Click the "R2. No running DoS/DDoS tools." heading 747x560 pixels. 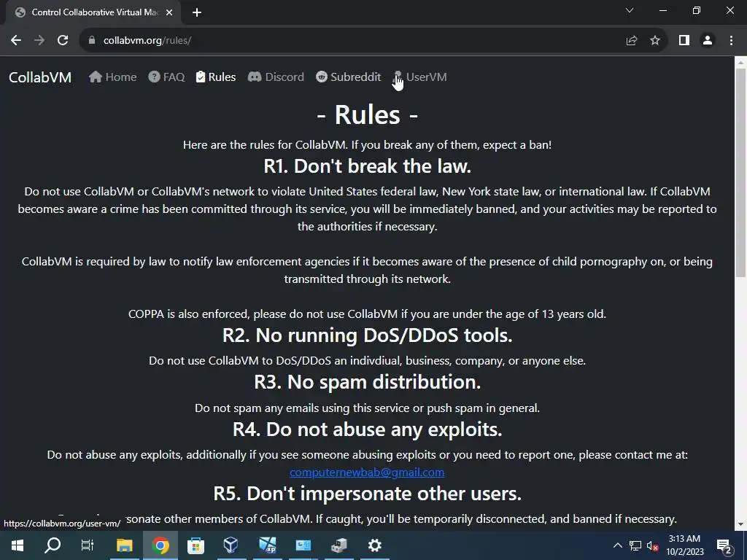[367, 335]
